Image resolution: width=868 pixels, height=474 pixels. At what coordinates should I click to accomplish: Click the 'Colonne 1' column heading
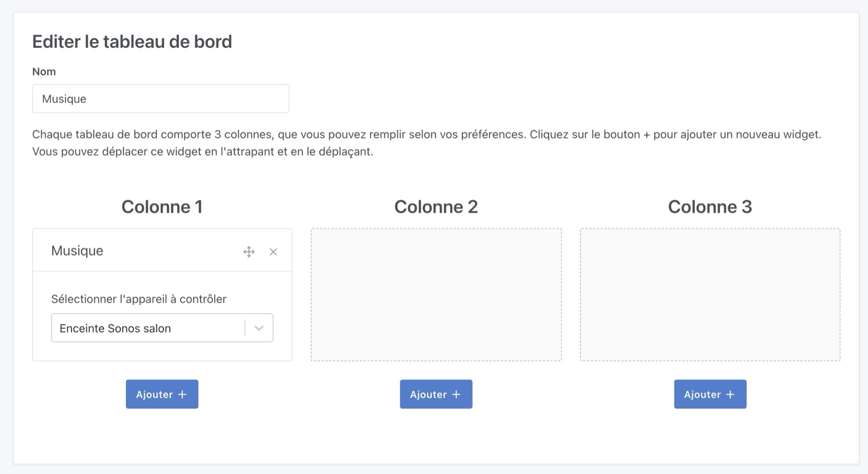pos(162,206)
